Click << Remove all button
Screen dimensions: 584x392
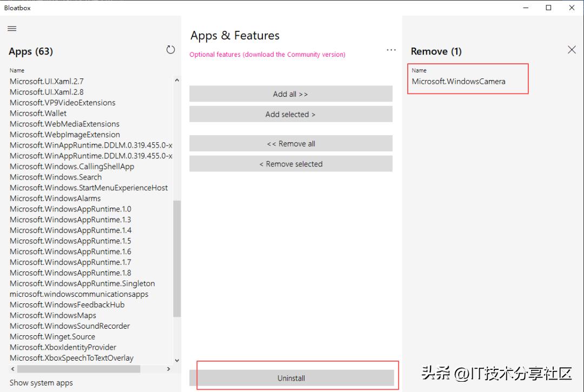click(x=291, y=144)
